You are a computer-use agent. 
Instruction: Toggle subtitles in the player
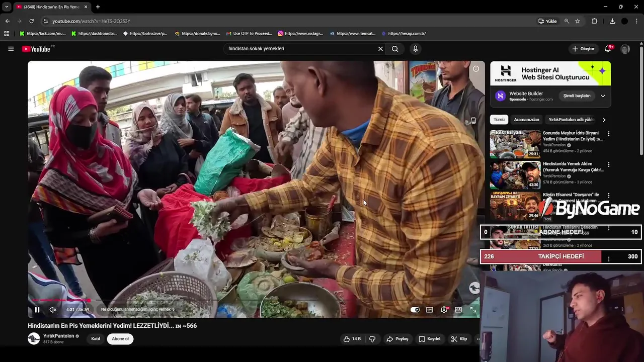429,310
